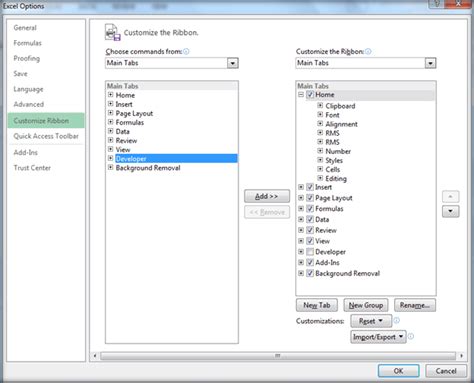Move selected tab down with arrow button
The width and height of the screenshot is (474, 383).
click(451, 211)
